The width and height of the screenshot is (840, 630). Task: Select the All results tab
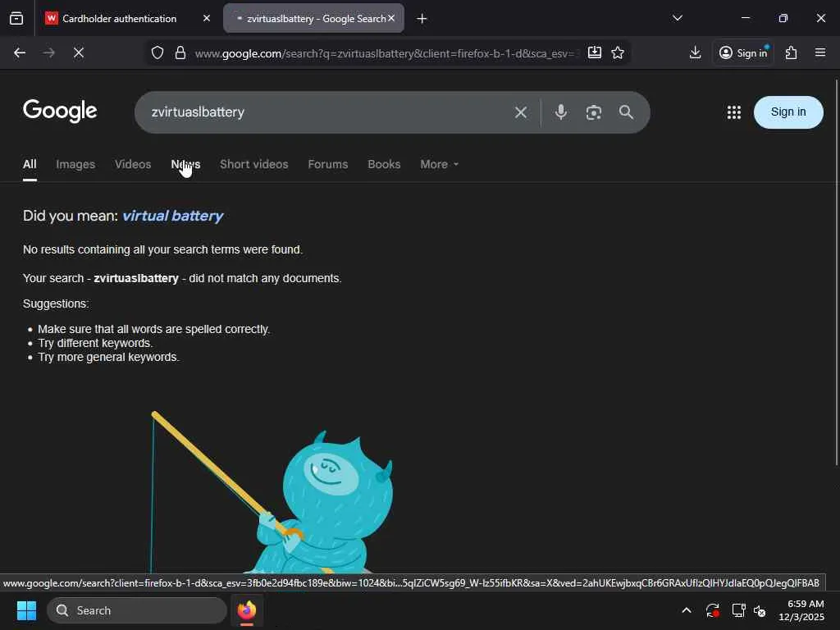coord(30,164)
